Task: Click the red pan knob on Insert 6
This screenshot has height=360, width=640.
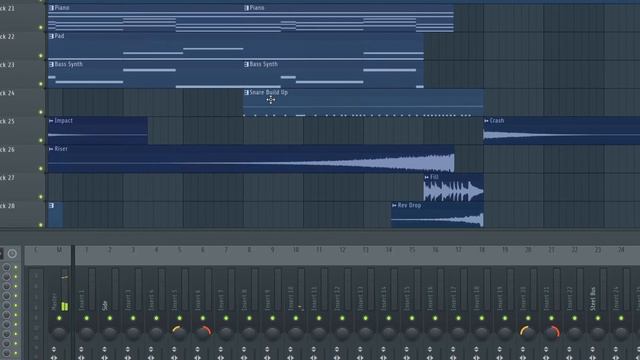Action: click(x=202, y=333)
